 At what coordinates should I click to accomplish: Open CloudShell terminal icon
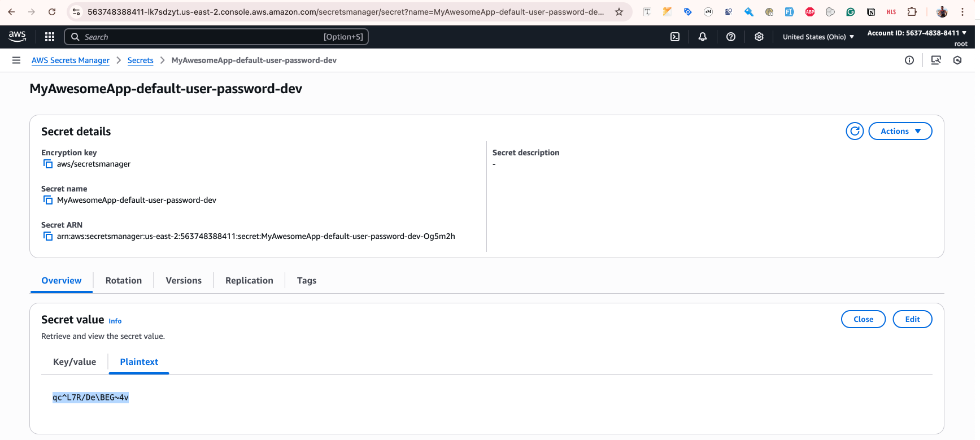(675, 37)
